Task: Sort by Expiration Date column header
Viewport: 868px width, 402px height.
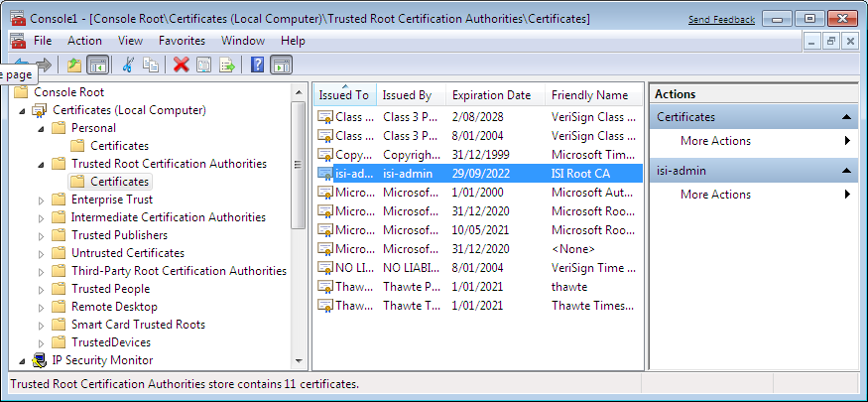Action: 491,95
